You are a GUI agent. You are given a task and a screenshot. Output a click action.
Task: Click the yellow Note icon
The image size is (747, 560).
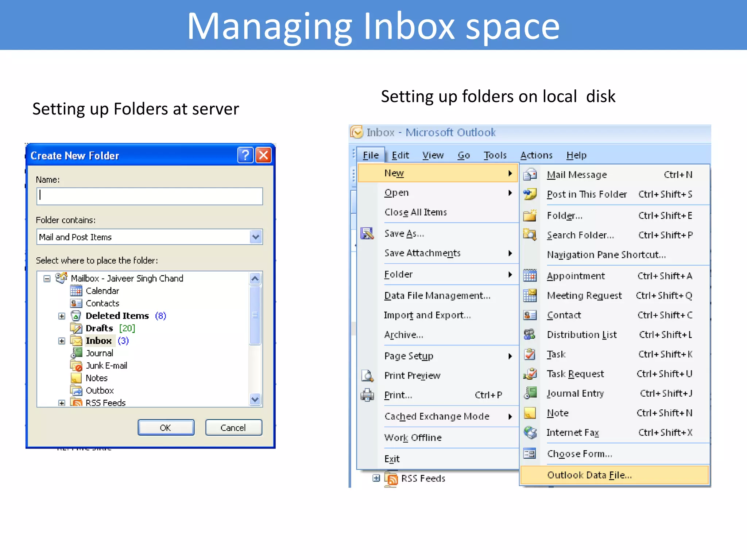pos(530,413)
